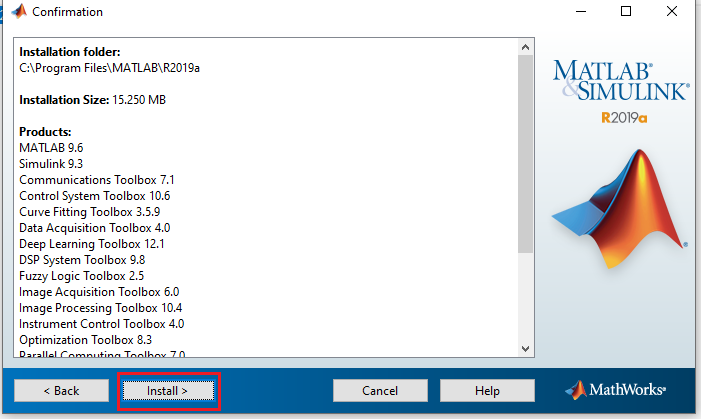The image size is (701, 419).
Task: Click the scrollbar up arrow
Action: [x=526, y=47]
